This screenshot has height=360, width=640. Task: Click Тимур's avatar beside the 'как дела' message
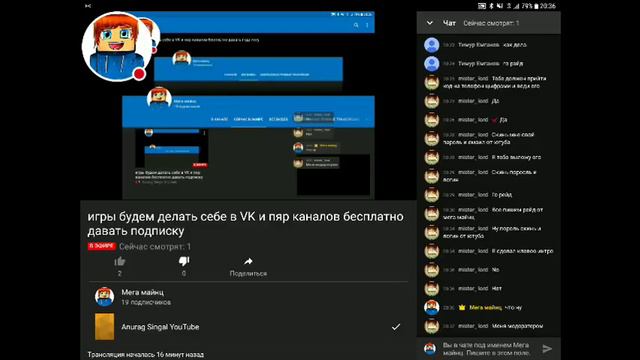pyautogui.click(x=431, y=45)
